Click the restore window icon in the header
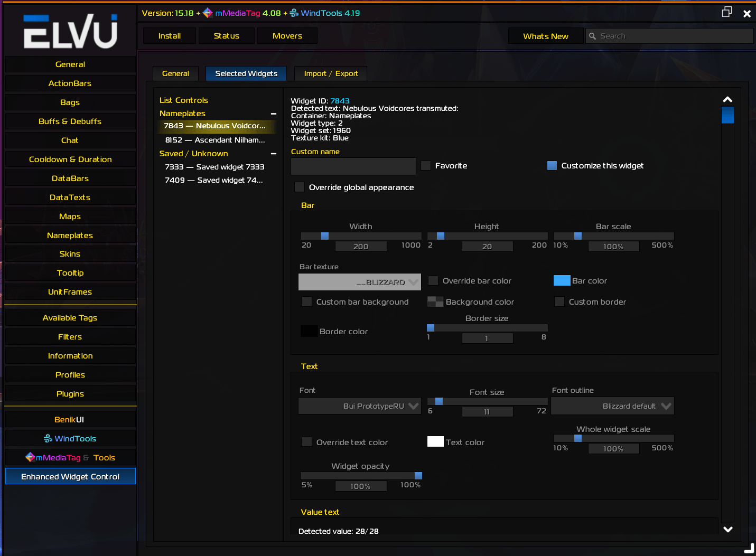This screenshot has height=556, width=756. tap(727, 12)
